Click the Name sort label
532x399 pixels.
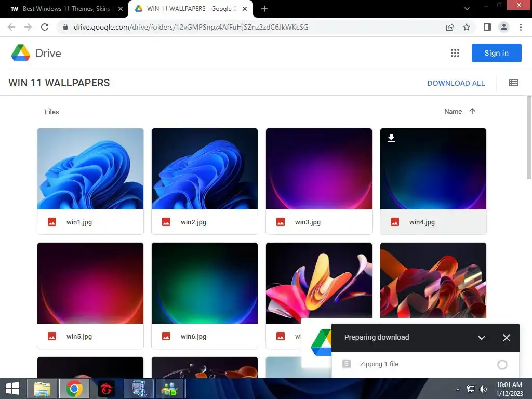coord(453,111)
